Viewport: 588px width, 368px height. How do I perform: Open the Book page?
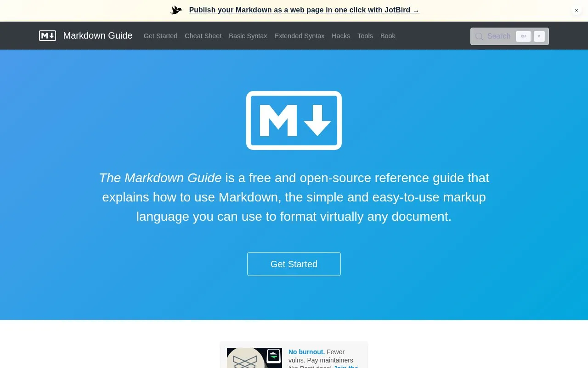coord(388,36)
